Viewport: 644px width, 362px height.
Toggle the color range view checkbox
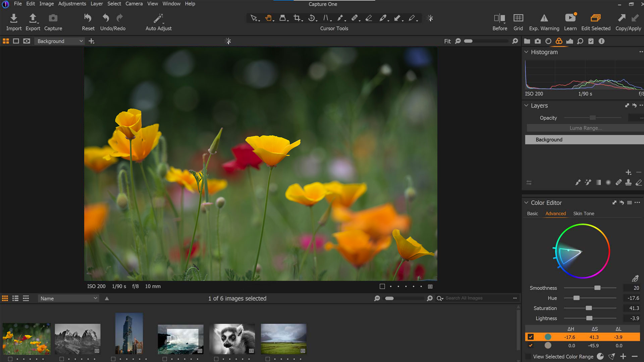pyautogui.click(x=529, y=357)
